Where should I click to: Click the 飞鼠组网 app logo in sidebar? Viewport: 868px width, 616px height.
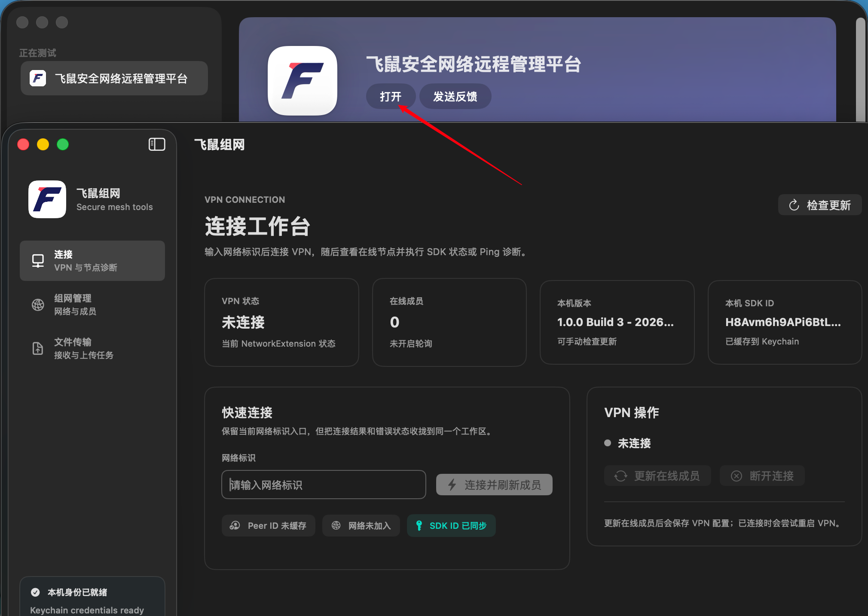[x=47, y=199]
